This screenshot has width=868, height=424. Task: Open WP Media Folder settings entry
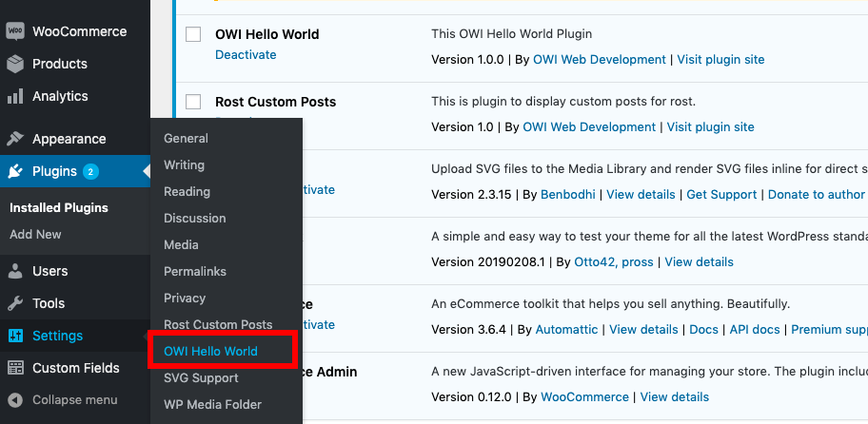[x=212, y=405]
